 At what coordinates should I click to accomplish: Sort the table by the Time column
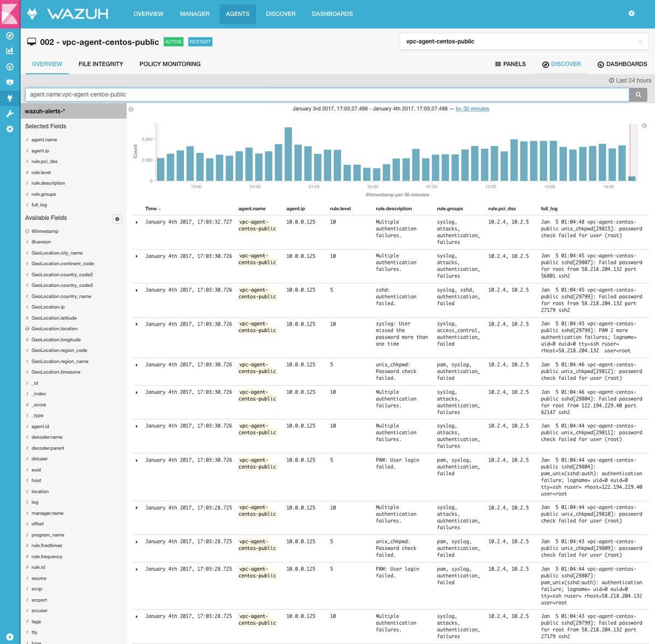tap(153, 209)
